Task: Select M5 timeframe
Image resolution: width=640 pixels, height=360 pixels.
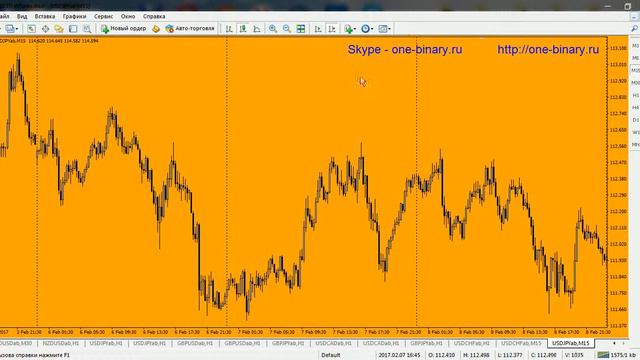Action: coord(635,58)
